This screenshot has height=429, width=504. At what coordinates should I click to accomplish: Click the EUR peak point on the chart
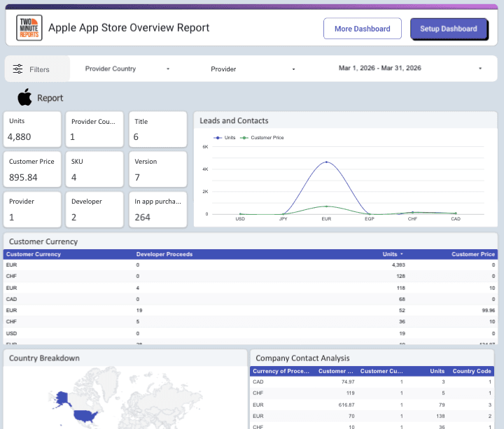(x=326, y=162)
